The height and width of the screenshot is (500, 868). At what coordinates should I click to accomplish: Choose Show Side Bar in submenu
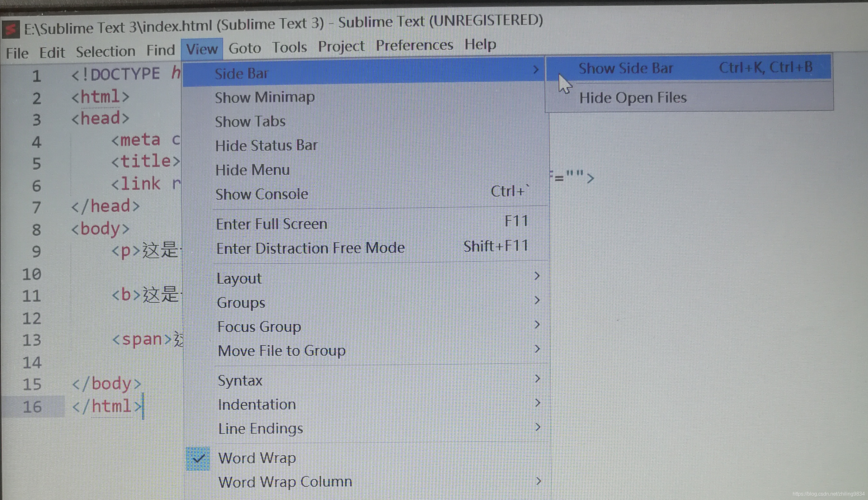(x=689, y=68)
